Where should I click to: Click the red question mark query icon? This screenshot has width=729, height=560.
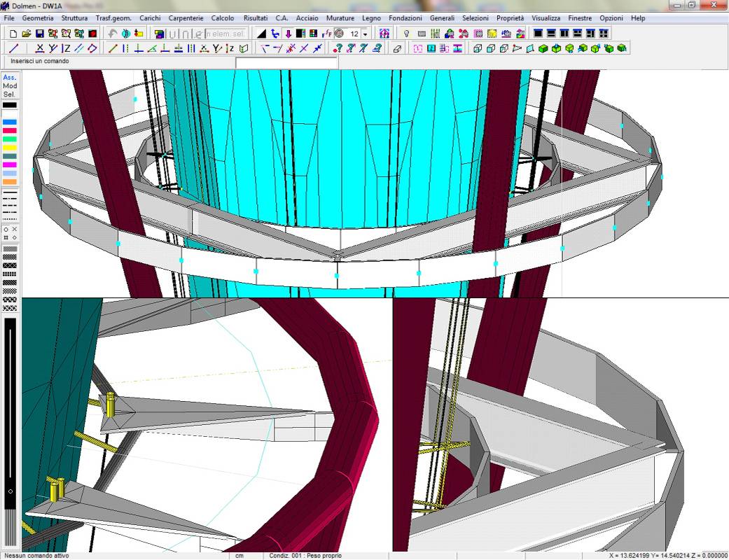338,48
